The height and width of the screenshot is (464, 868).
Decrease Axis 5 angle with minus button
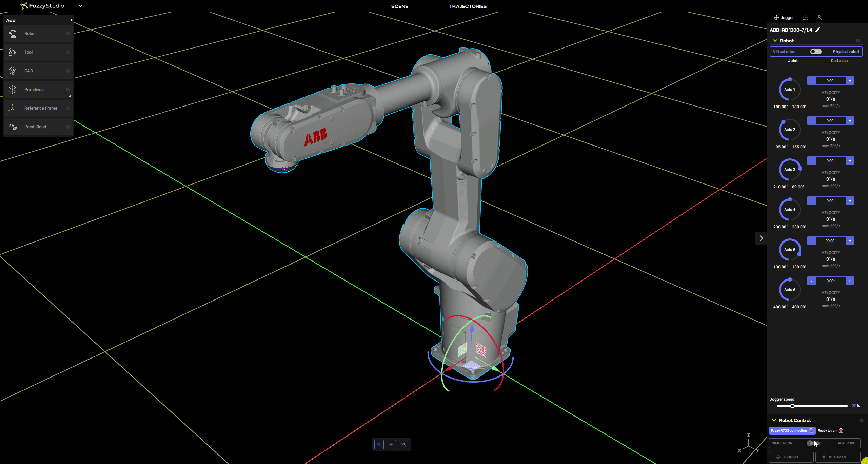coord(811,241)
